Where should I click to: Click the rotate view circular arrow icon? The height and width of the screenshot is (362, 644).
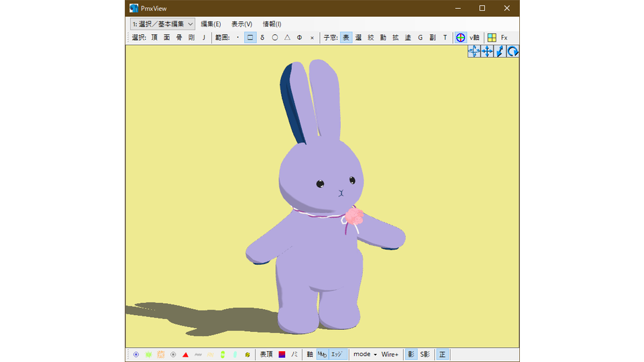(x=513, y=52)
